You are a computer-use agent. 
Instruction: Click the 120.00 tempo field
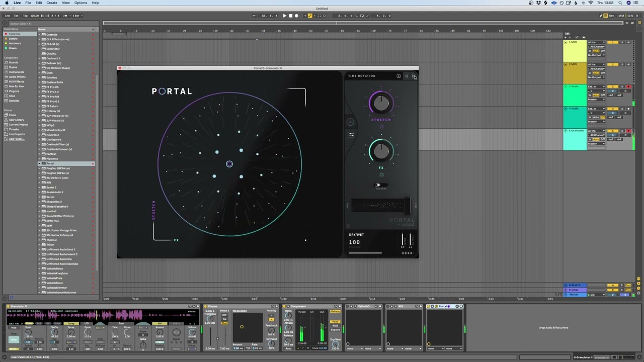(x=34, y=16)
